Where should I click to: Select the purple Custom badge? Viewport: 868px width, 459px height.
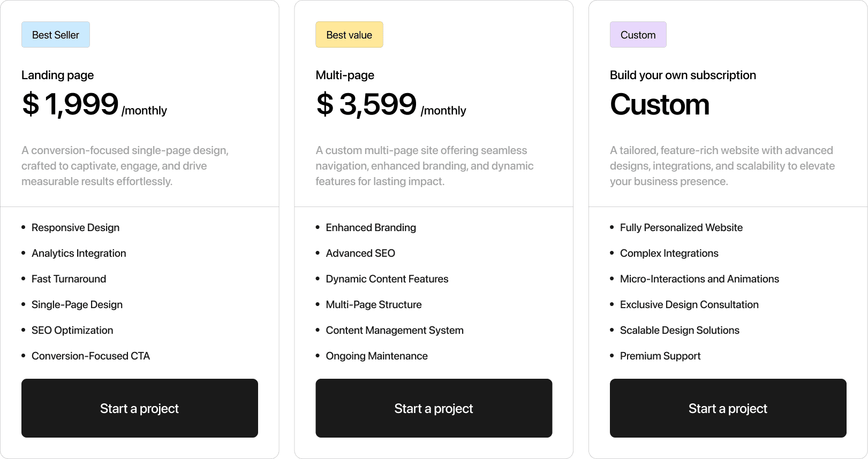coord(638,35)
